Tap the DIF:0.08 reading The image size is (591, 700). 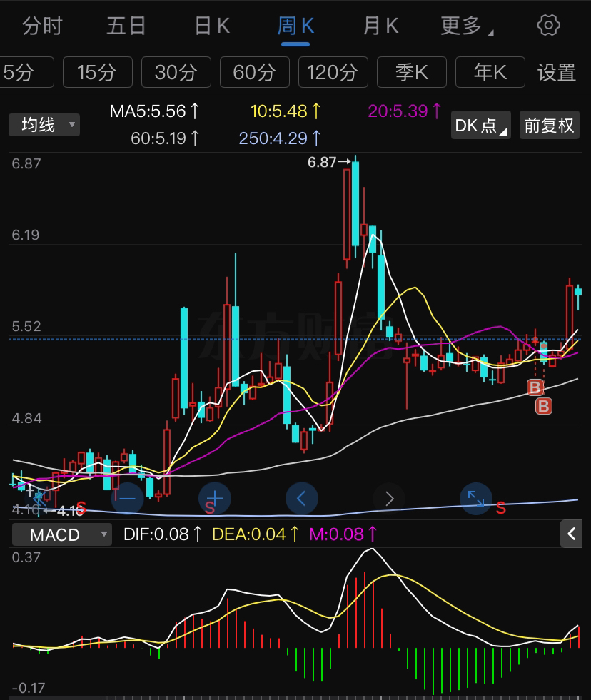pyautogui.click(x=163, y=534)
